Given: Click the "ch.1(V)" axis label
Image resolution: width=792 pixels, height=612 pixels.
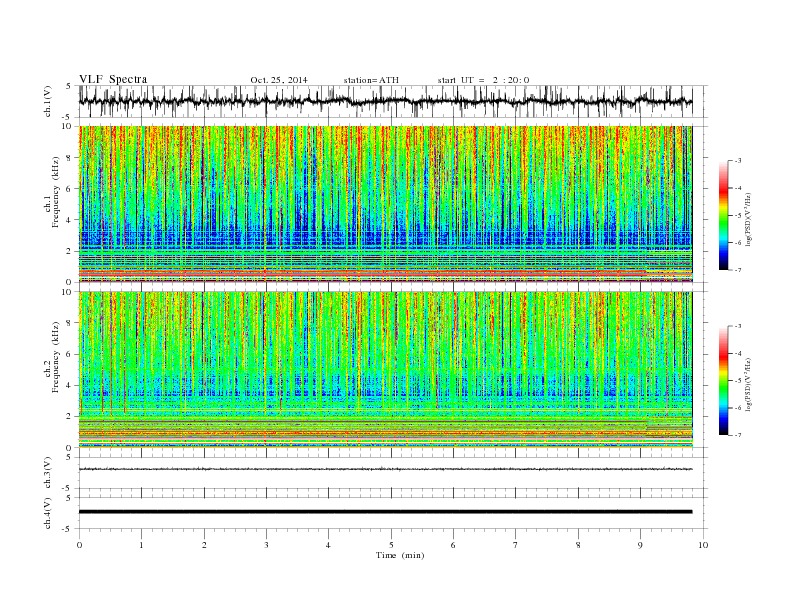Looking at the screenshot, I should click(x=48, y=101).
